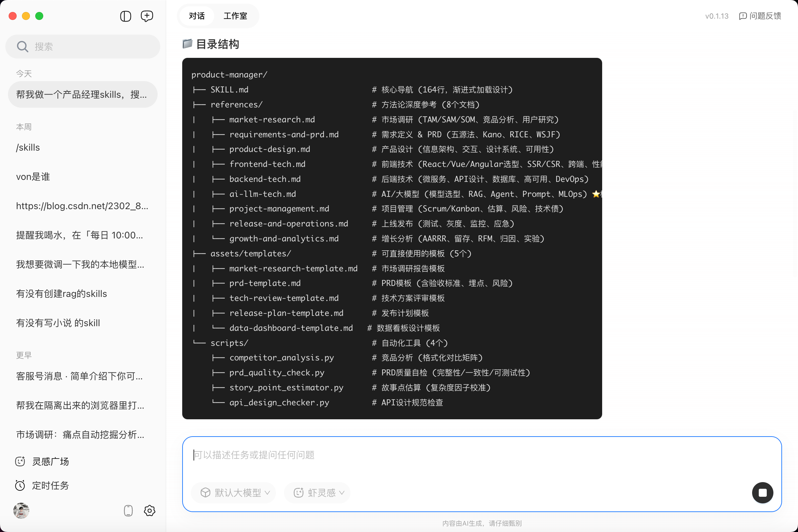The height and width of the screenshot is (532, 798).
Task: Click the search magnifier icon in the sidebar
Action: tap(22, 46)
